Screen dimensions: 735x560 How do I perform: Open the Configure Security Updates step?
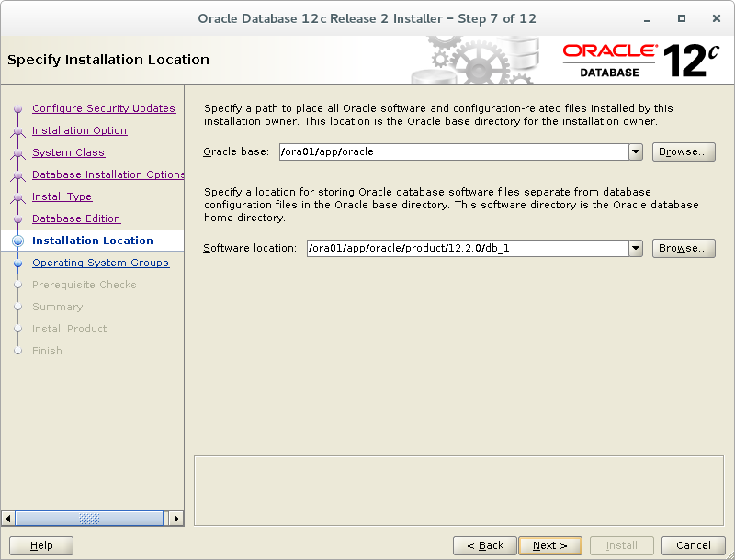(104, 108)
